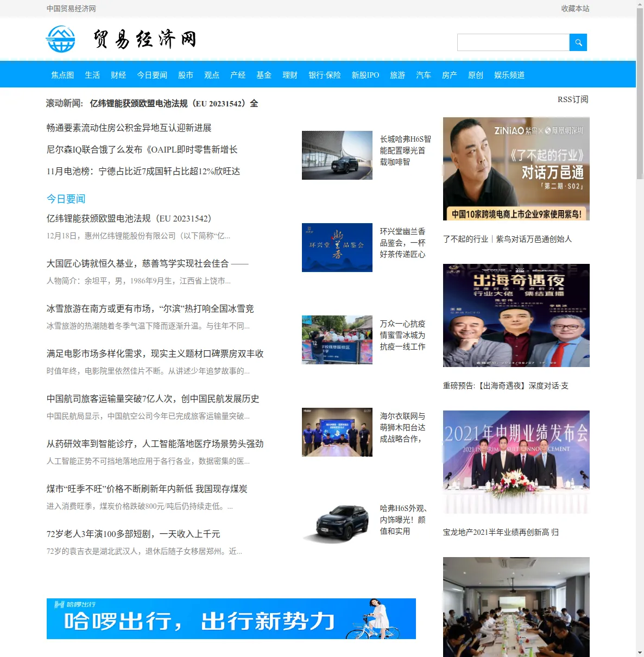Click the 对话万邑通 promo image
Viewport: 644px width, 657px height.
click(x=516, y=169)
